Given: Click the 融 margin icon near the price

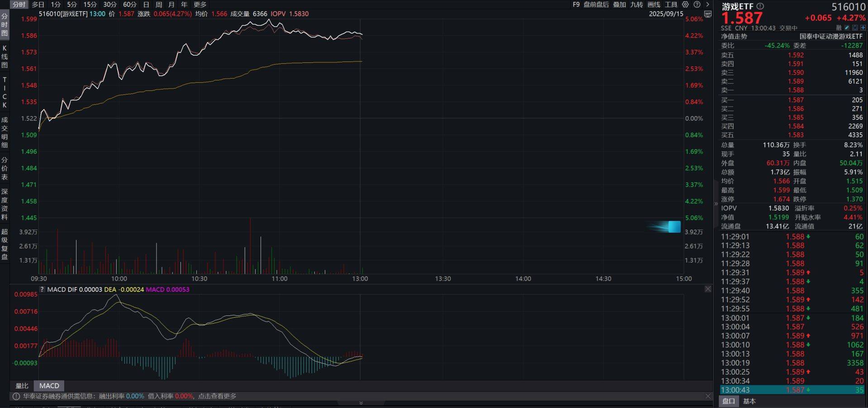Looking at the screenshot, I should coord(838,27).
